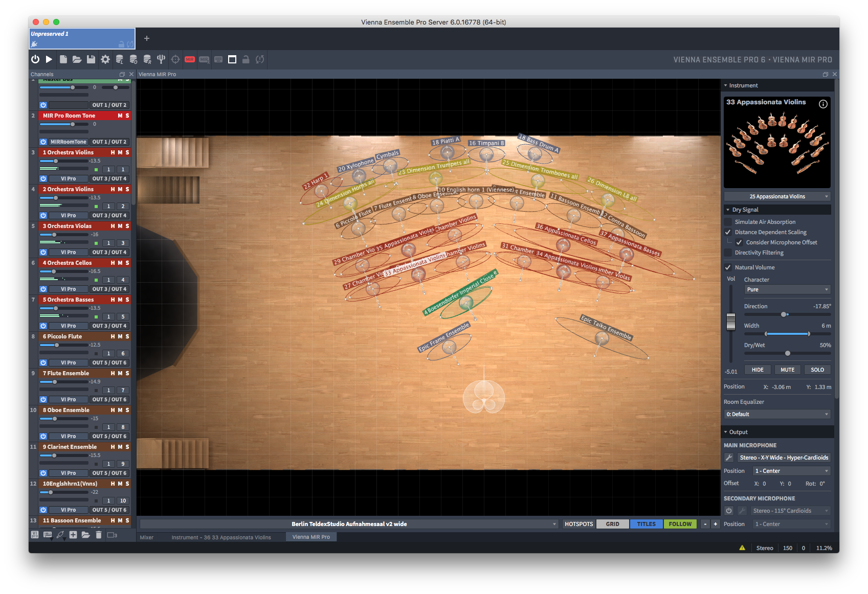Start the engine with the play icon

click(x=49, y=59)
